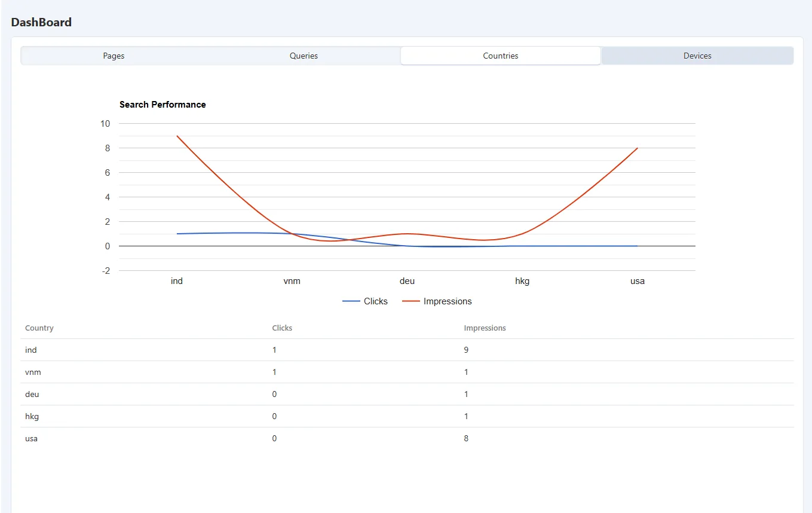This screenshot has height=513, width=812.
Task: Switch to the Pages tab
Action: 114,56
